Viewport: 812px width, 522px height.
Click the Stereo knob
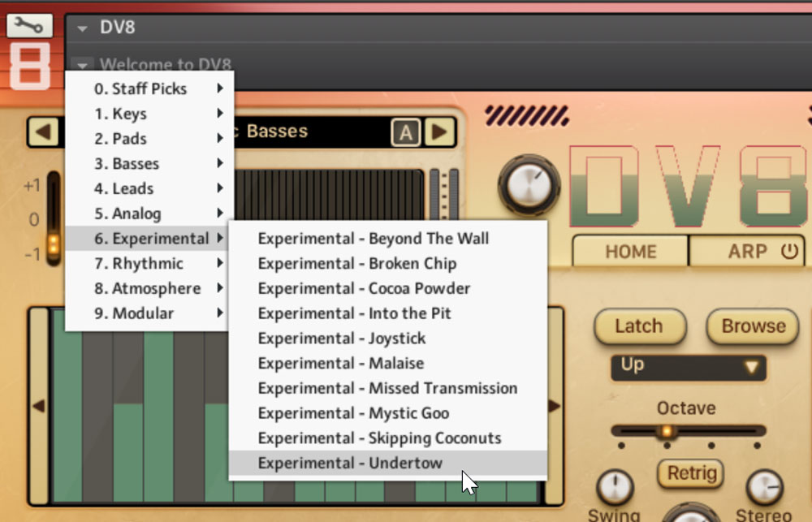tap(764, 487)
